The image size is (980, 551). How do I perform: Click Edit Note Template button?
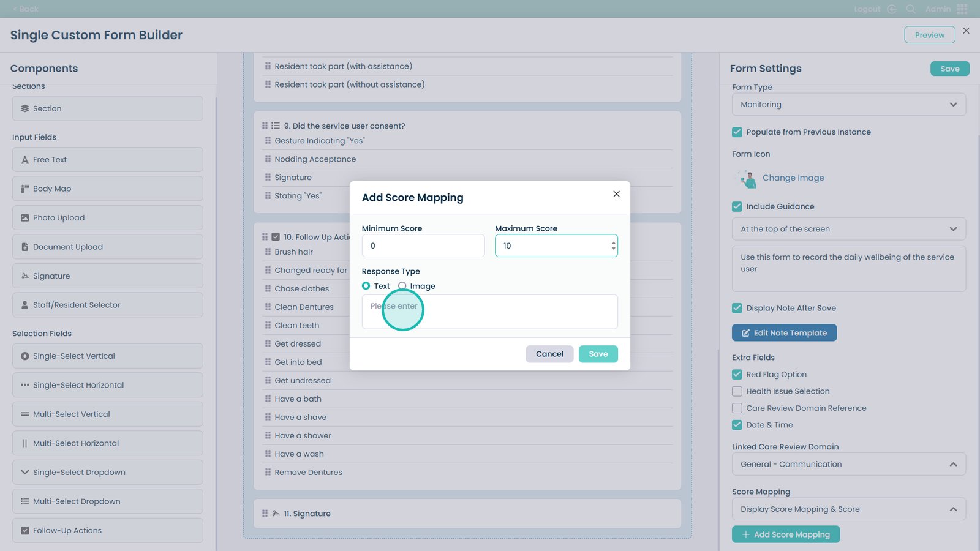click(x=785, y=333)
